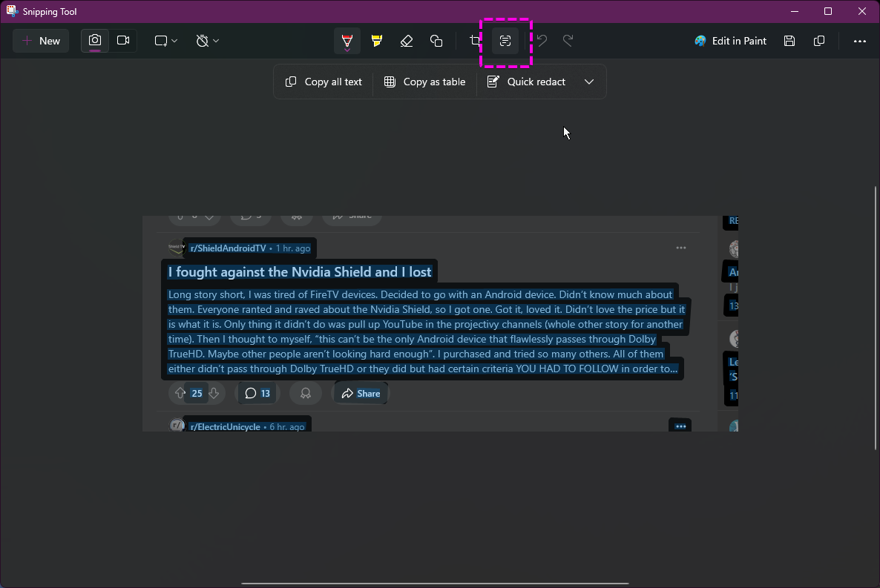Click the line starting "Long story short"
The height and width of the screenshot is (588, 880).
(421, 294)
